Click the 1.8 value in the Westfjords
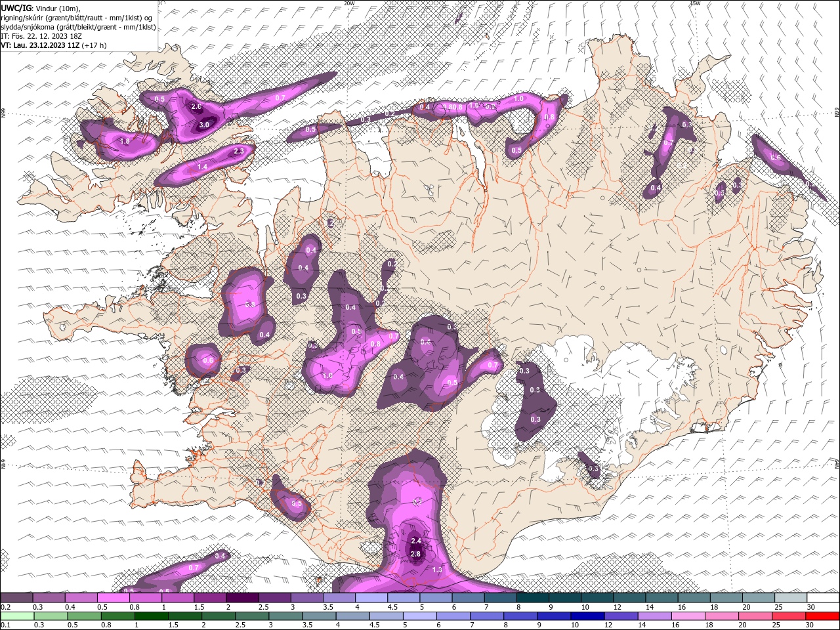This screenshot has width=840, height=630. (125, 141)
